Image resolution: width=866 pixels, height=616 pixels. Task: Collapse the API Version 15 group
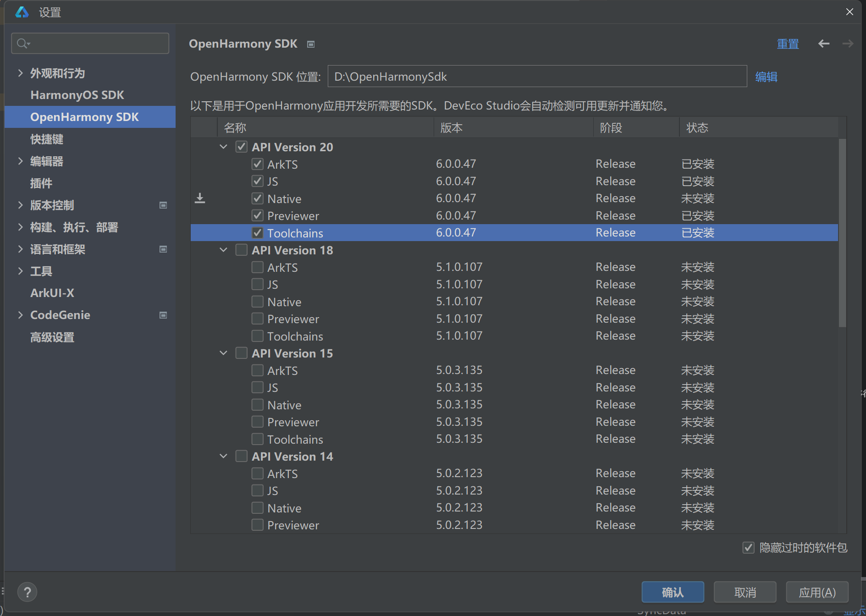[223, 353]
